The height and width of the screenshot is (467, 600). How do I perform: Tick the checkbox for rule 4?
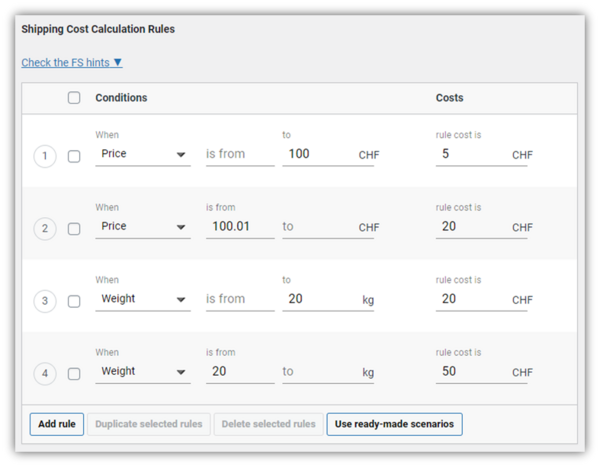coord(74,374)
